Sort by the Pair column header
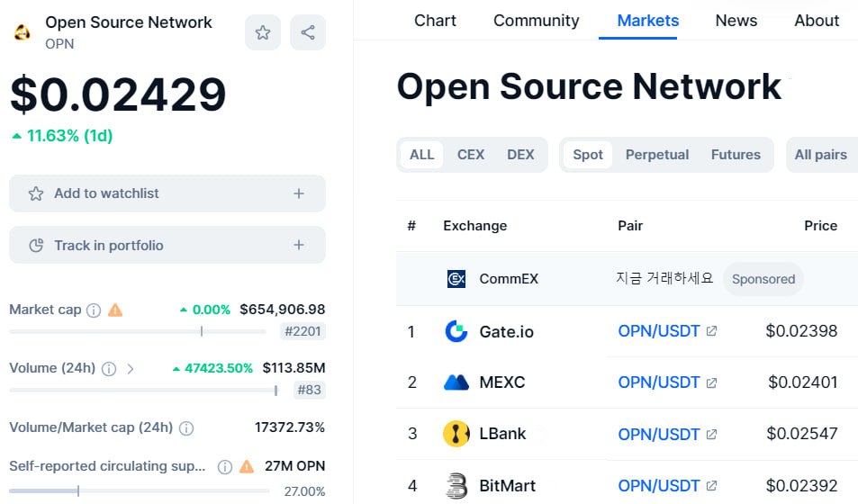This screenshot has height=504, width=858. point(630,226)
